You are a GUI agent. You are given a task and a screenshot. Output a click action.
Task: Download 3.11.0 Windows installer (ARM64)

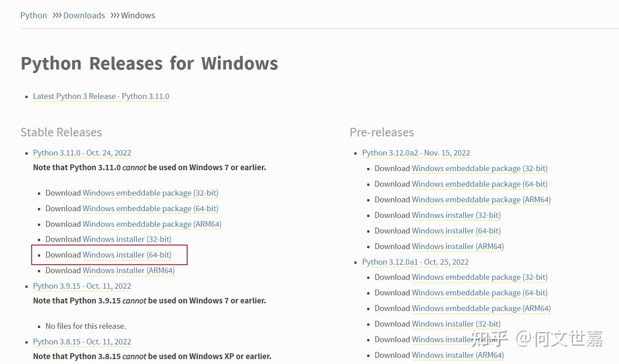(x=128, y=270)
